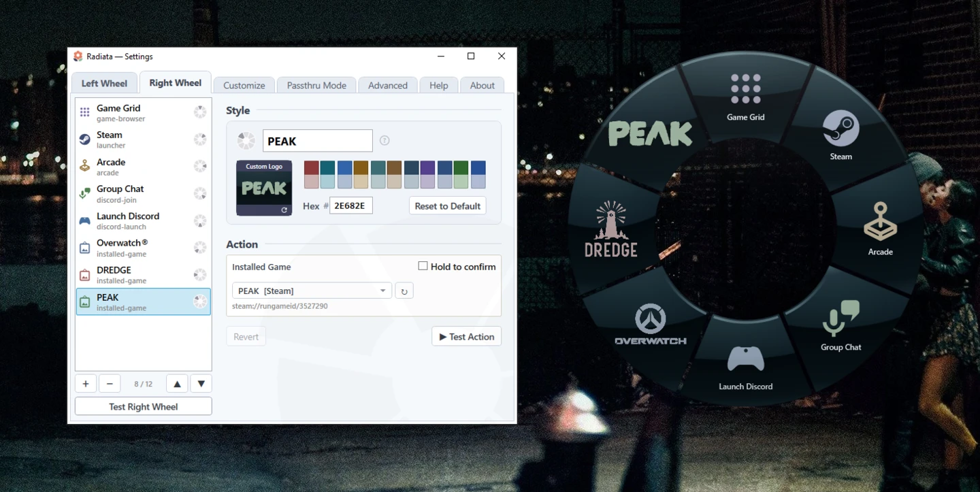Click the Hex color input field
This screenshot has width=980, height=492.
click(x=351, y=206)
